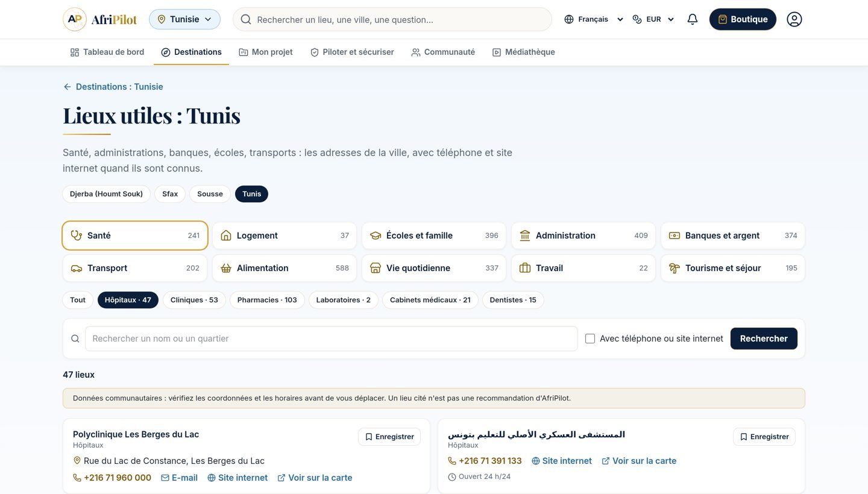Click the palm tree icon on Tourisme et séjour

[675, 268]
